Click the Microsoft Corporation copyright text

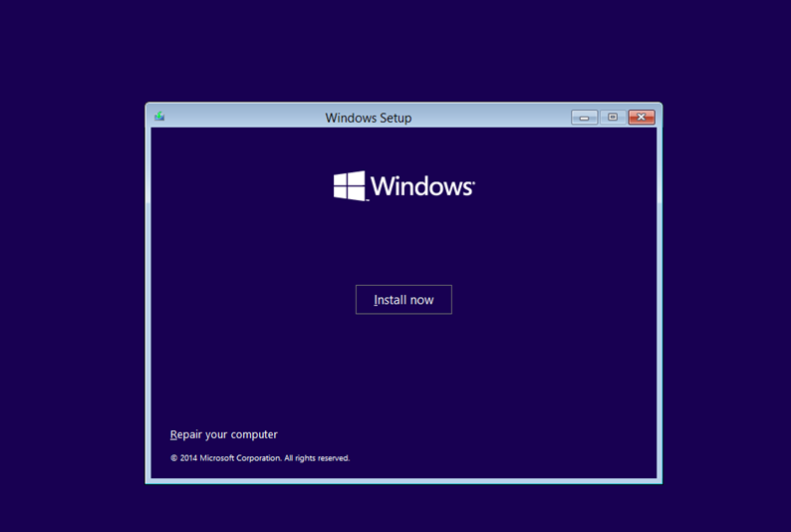[x=260, y=458]
